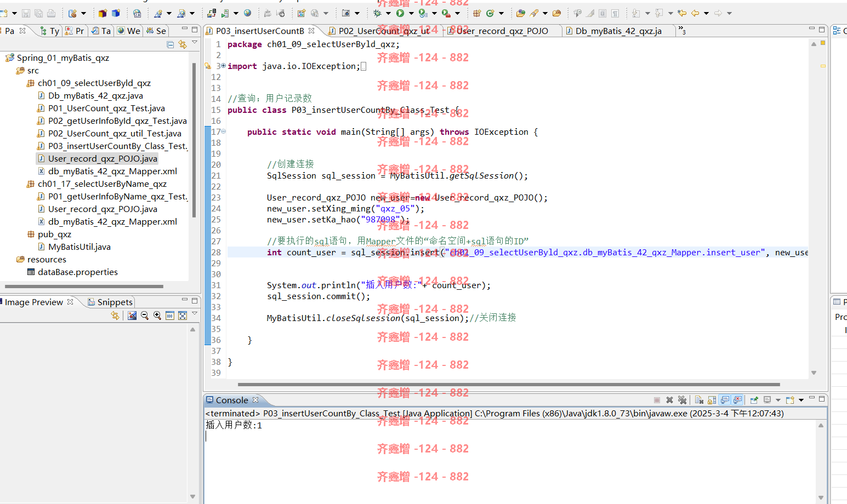Click the Search flashlight icon
847x504 pixels.
point(533,13)
